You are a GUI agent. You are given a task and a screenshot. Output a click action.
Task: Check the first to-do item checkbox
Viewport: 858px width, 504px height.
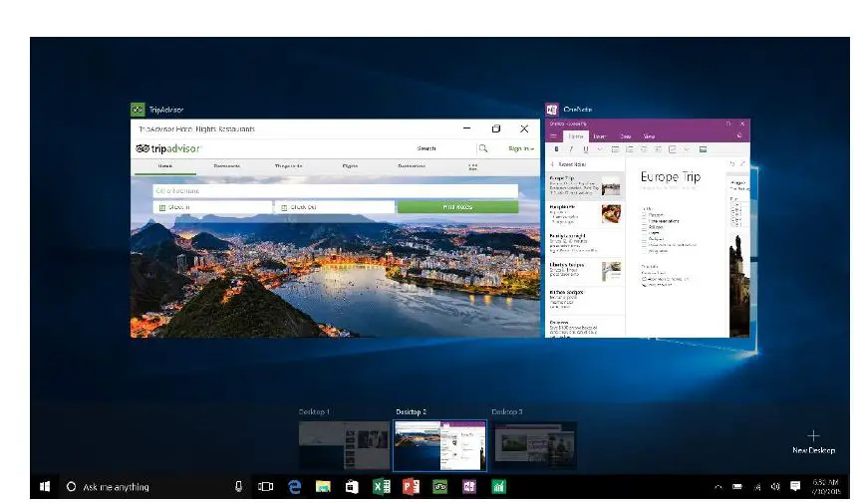(644, 215)
